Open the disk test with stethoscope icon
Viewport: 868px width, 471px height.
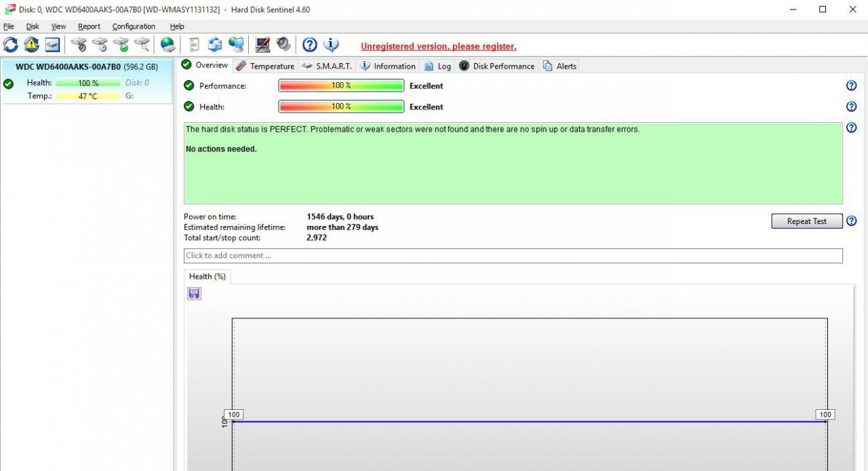[x=79, y=45]
